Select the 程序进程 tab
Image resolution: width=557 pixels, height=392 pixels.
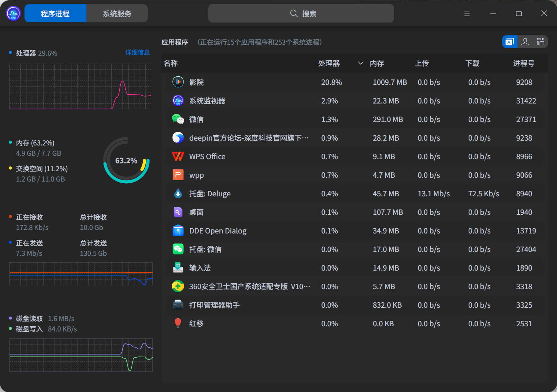(x=55, y=13)
